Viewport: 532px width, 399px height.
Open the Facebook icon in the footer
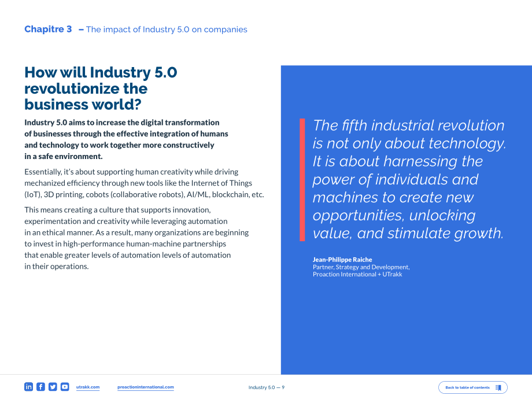[40, 387]
